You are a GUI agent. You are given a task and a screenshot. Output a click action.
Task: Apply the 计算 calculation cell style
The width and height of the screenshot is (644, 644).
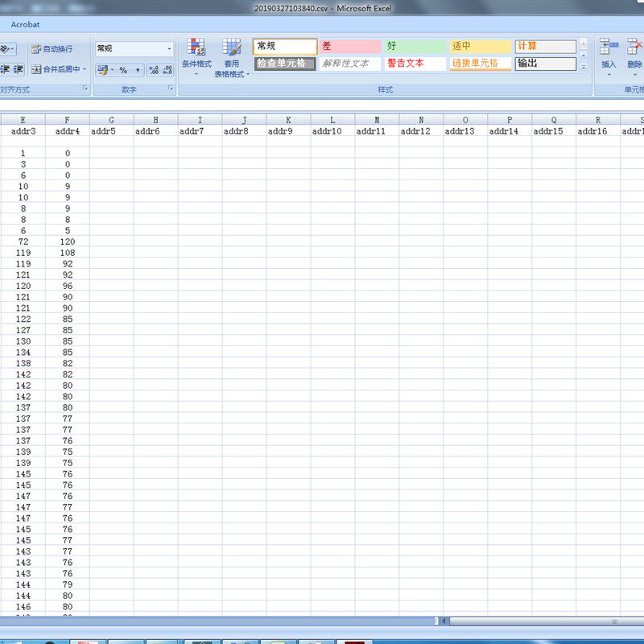click(546, 47)
